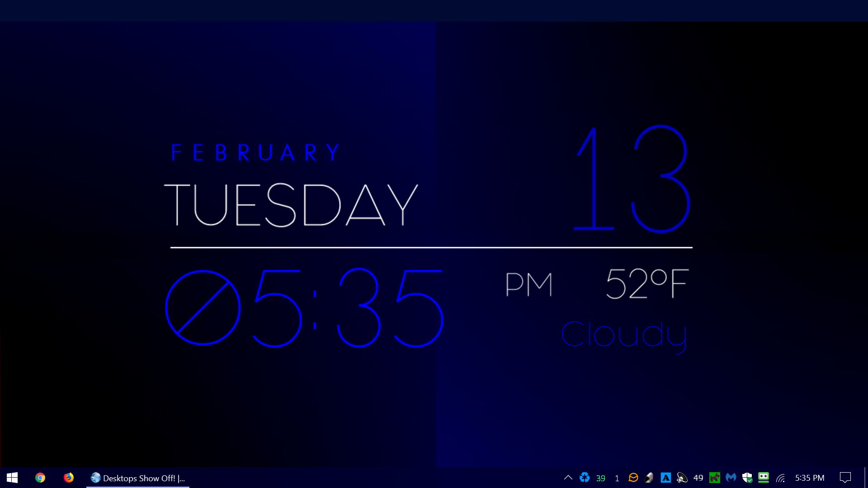Open the speaker volume tray icon
Viewport: 868px width, 488px height.
coord(682,478)
